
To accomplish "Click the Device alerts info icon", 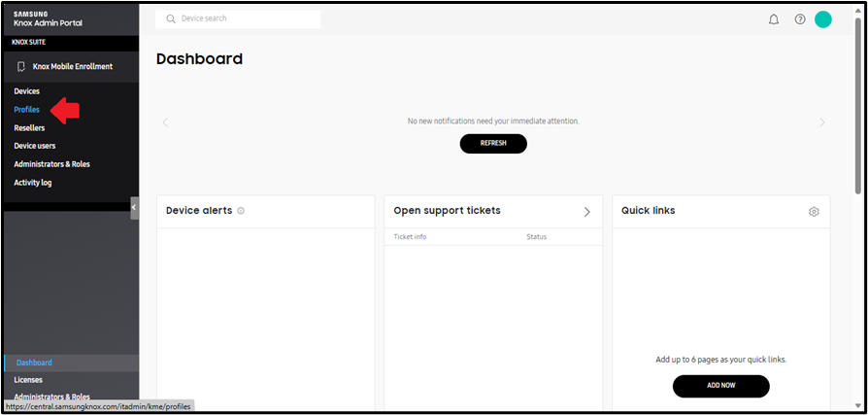I will [x=241, y=211].
